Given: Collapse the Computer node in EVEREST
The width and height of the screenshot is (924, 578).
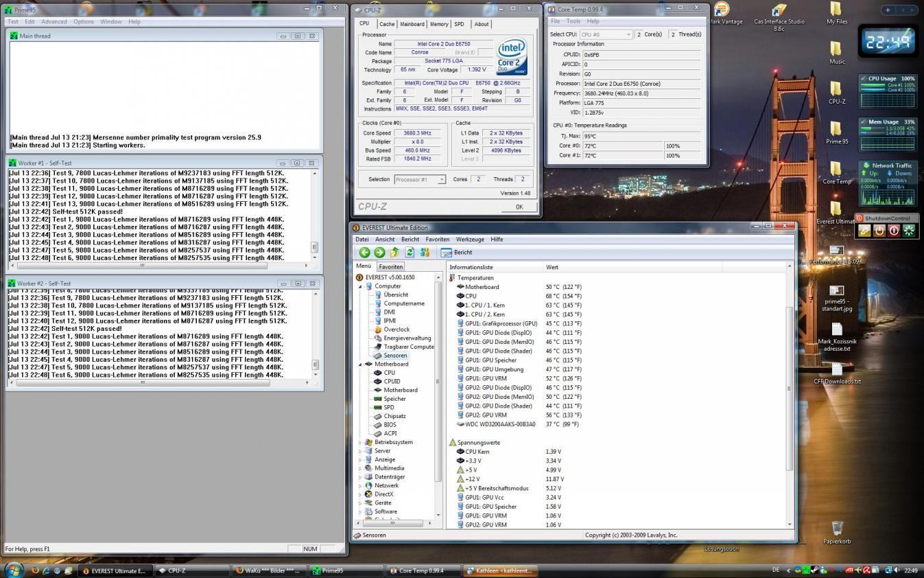Looking at the screenshot, I should tap(360, 286).
